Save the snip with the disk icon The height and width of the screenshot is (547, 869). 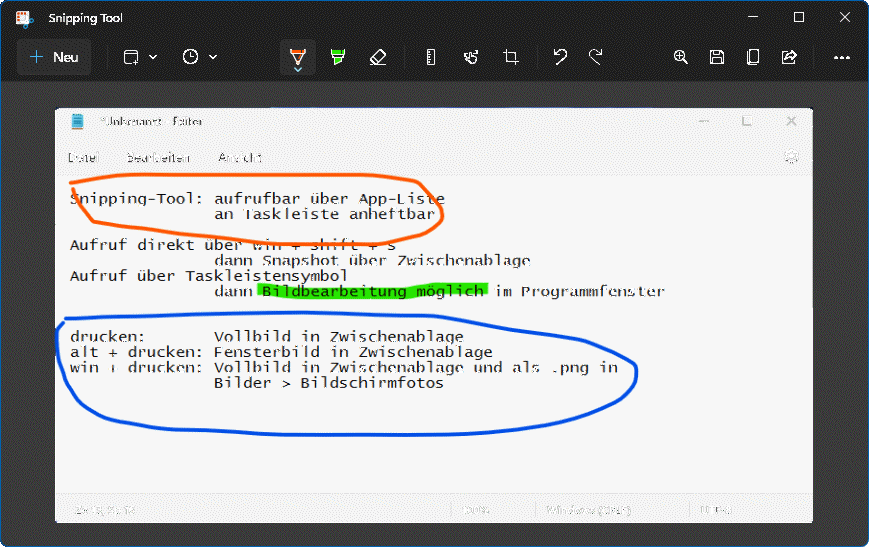(717, 57)
